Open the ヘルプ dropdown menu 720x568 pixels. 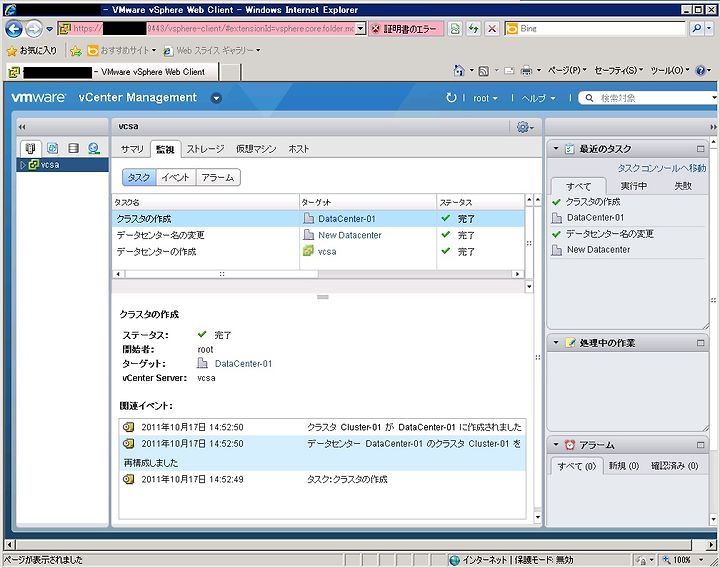click(x=538, y=98)
